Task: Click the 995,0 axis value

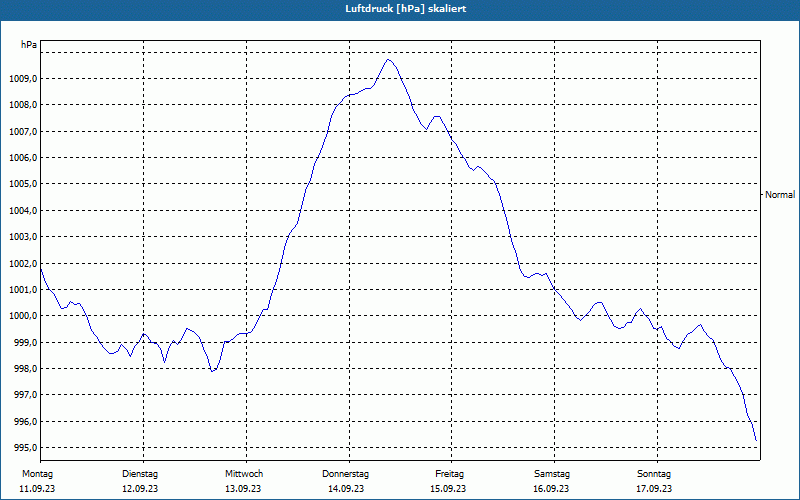Action: [25, 448]
